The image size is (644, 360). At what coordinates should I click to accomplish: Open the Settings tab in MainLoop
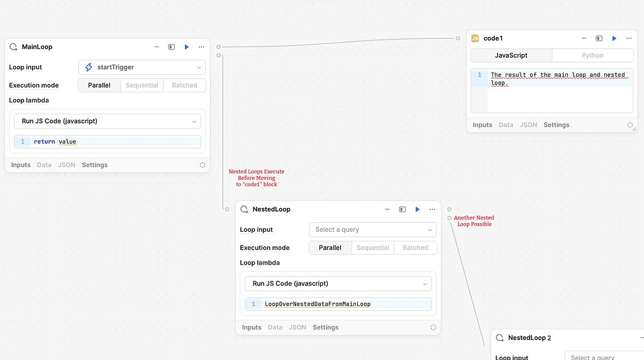click(x=94, y=165)
